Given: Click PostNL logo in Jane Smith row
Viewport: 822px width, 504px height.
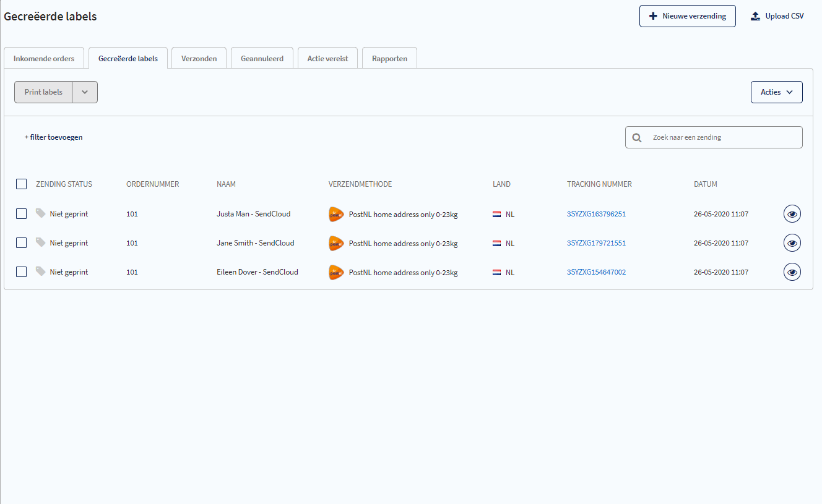Looking at the screenshot, I should click(336, 243).
